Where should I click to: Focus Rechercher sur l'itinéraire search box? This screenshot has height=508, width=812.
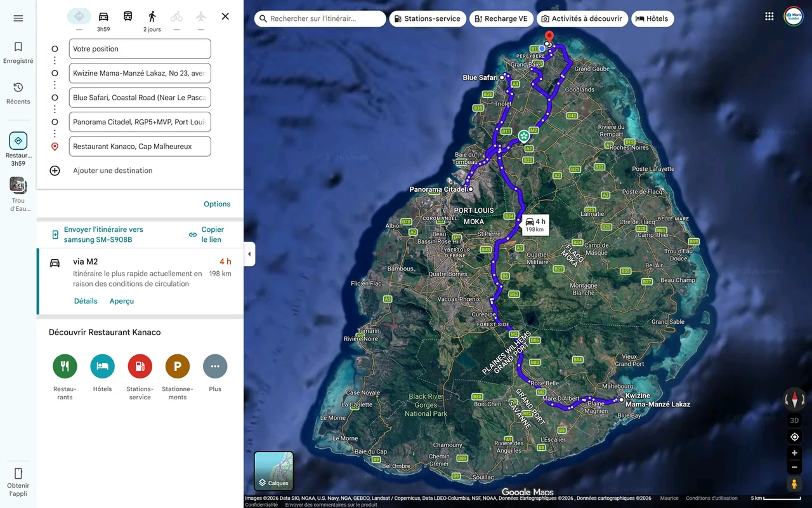320,19
